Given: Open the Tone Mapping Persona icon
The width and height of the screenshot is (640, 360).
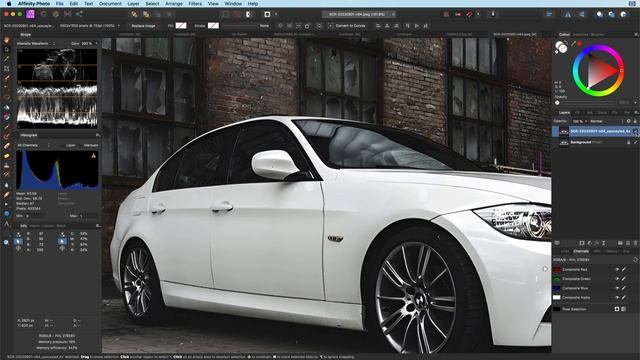Looking at the screenshot, I should pos(67,14).
